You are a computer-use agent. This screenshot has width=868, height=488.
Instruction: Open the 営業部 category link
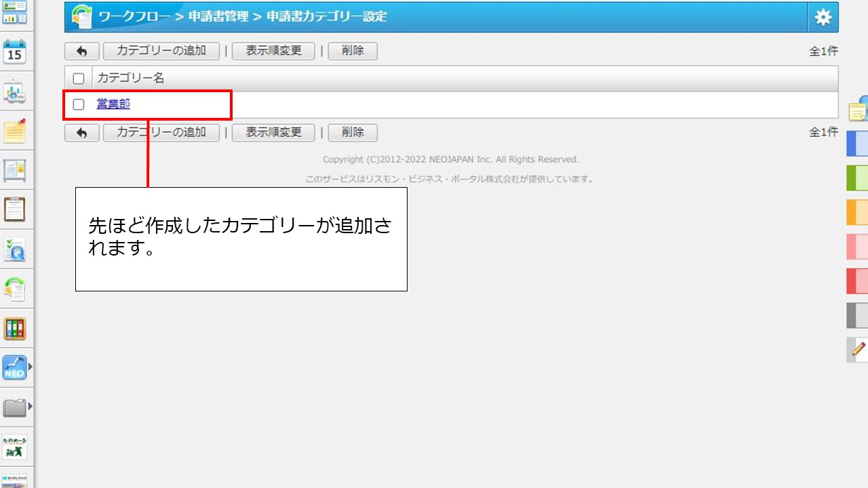click(113, 104)
